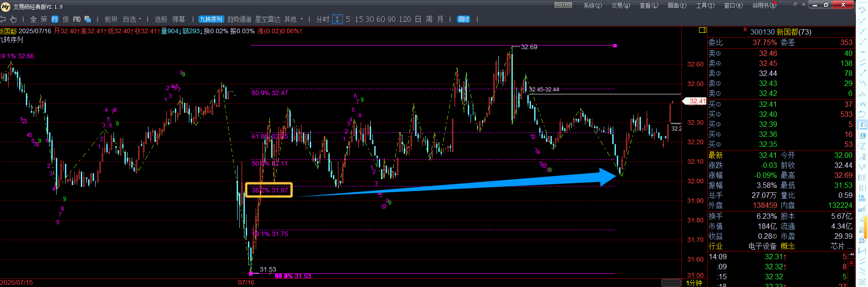The width and height of the screenshot is (868, 287).
Task: Click the 行业 电子设备 entry
Action: 743,246
